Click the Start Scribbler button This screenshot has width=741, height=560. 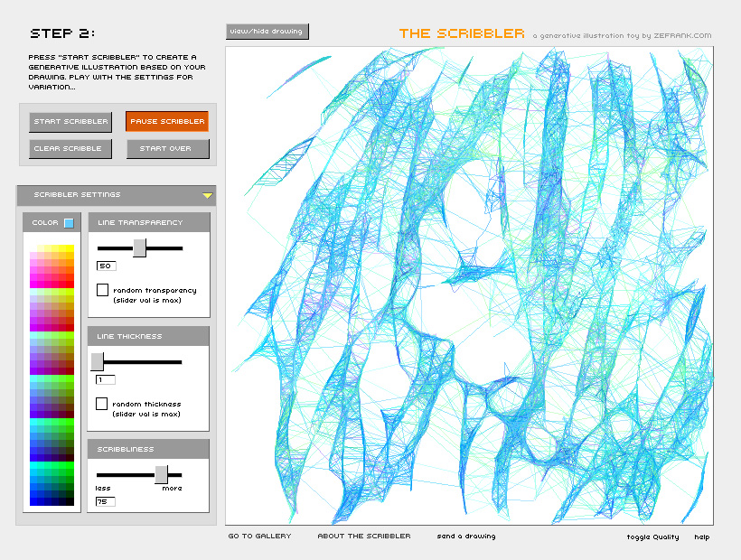click(71, 121)
